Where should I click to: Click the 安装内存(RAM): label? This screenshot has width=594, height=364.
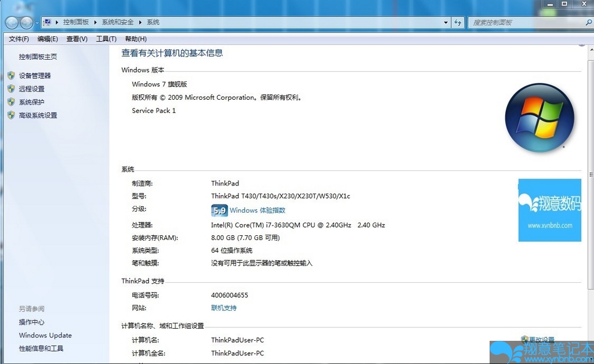tap(155, 238)
